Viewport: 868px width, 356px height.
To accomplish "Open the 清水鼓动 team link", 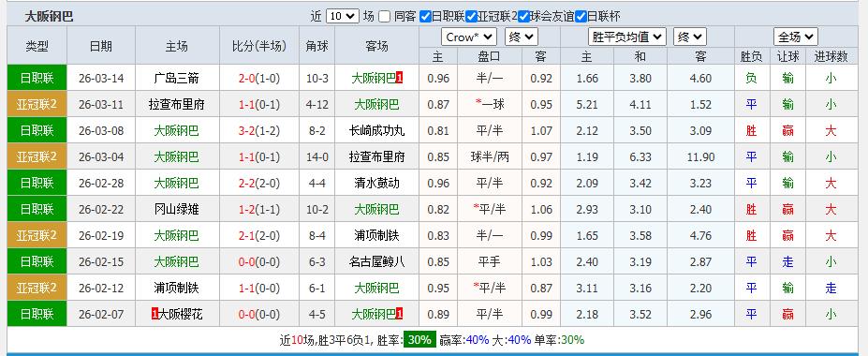I will (x=377, y=184).
